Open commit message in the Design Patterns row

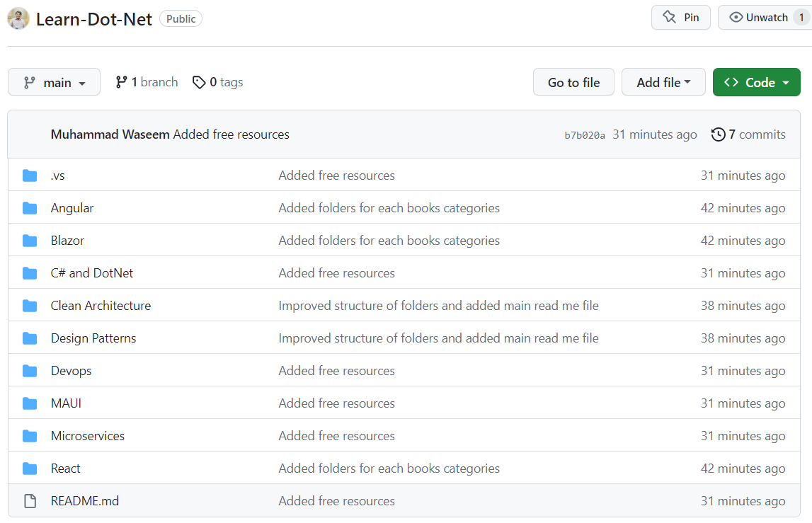(x=438, y=338)
